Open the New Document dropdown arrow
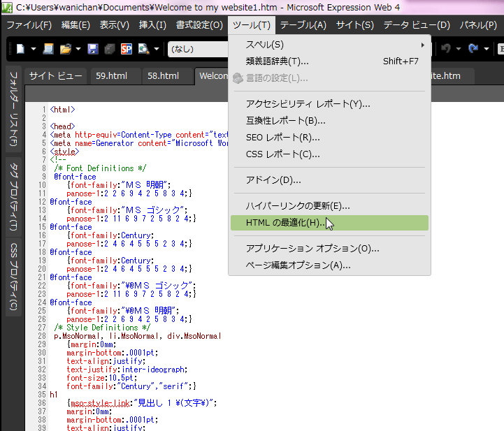Screen dimensions: 504x431 (x=33, y=49)
